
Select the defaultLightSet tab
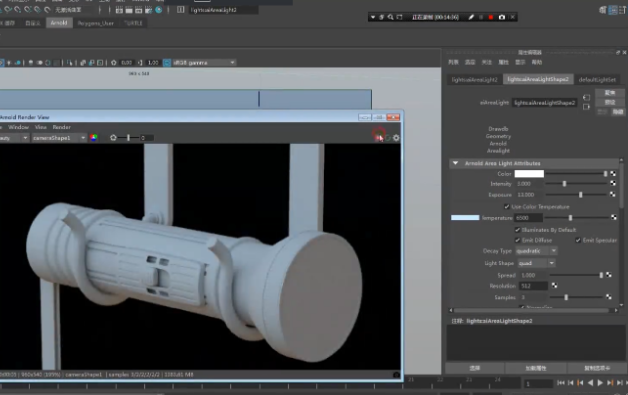597,79
